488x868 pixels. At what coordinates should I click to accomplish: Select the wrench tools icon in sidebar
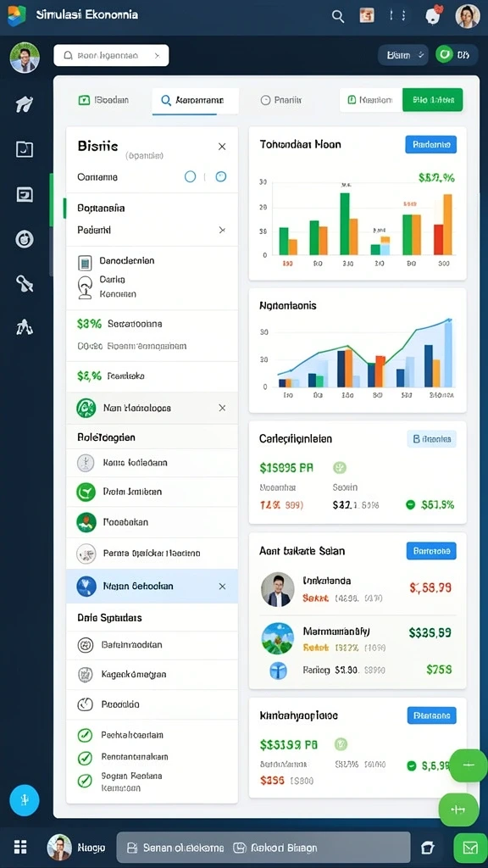click(x=25, y=283)
